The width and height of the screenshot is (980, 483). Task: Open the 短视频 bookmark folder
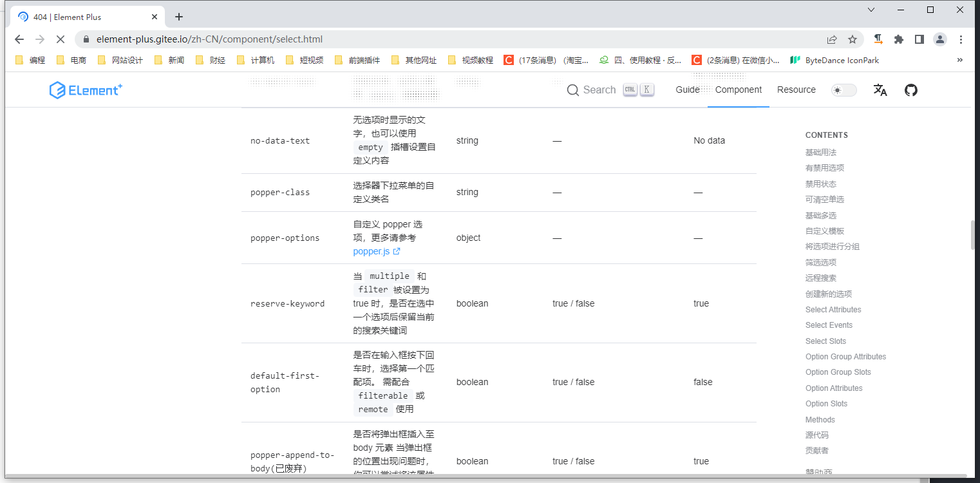[x=305, y=60]
